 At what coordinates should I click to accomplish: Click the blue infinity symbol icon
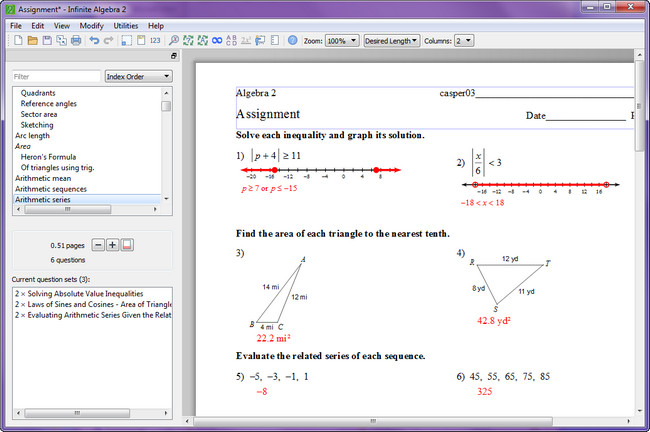tap(217, 40)
